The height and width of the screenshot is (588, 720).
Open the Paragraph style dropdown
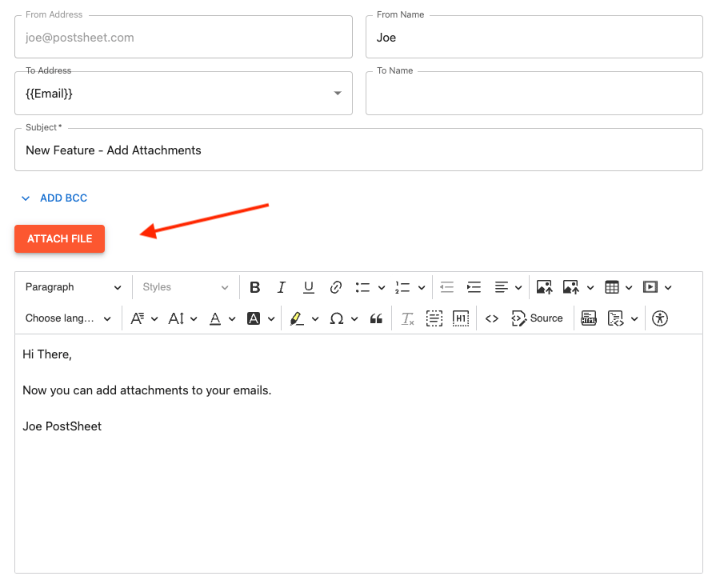(74, 286)
